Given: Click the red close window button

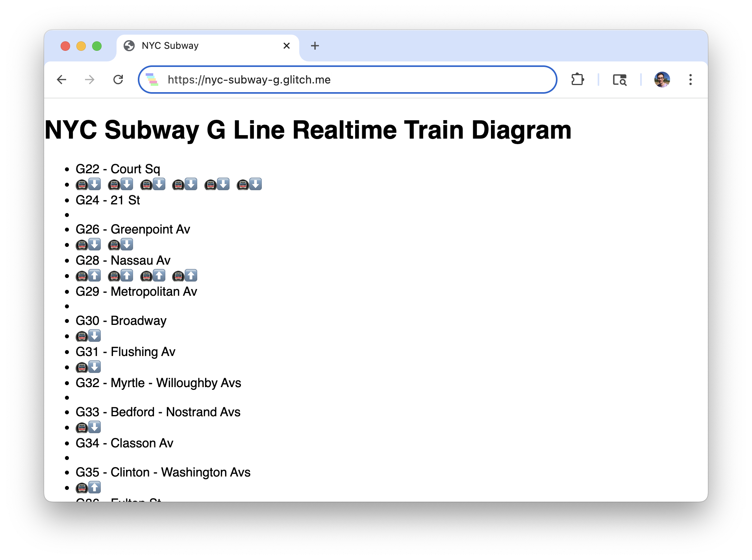Looking at the screenshot, I should coord(65,46).
